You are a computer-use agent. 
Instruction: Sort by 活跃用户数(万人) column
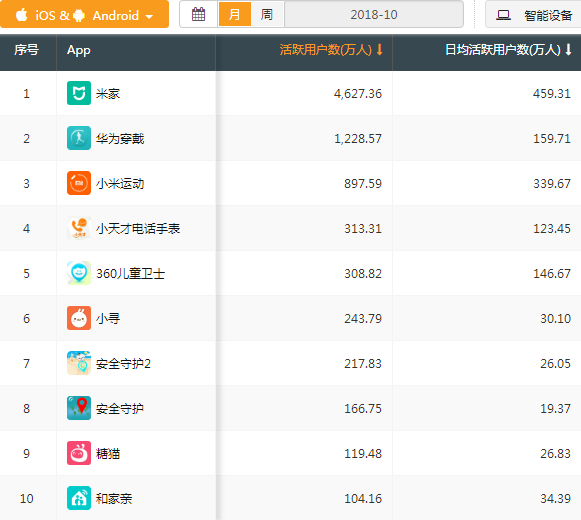coord(331,50)
